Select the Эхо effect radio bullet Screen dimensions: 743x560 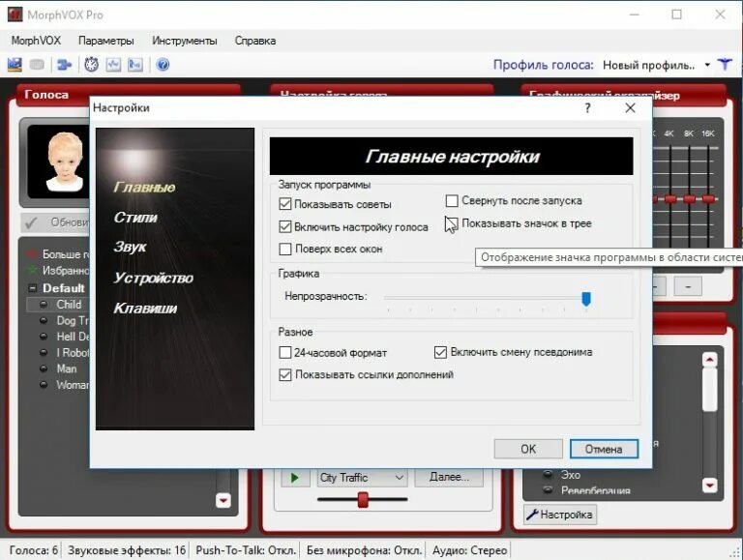point(548,474)
